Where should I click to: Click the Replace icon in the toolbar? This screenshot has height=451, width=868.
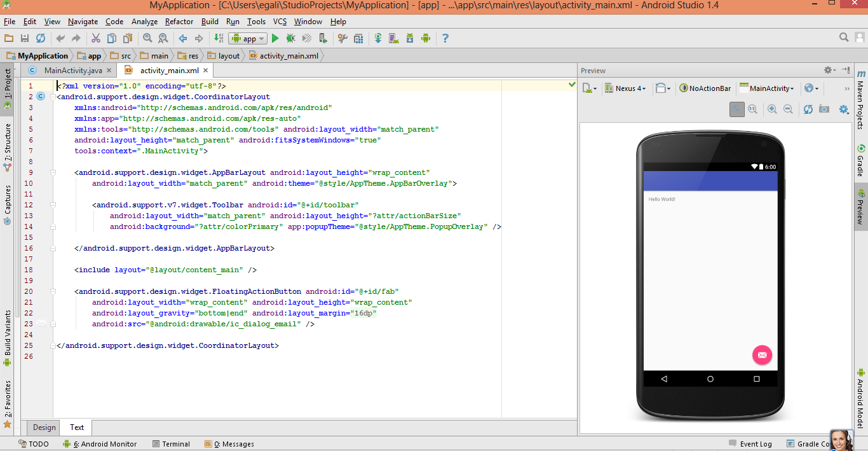[x=163, y=38]
